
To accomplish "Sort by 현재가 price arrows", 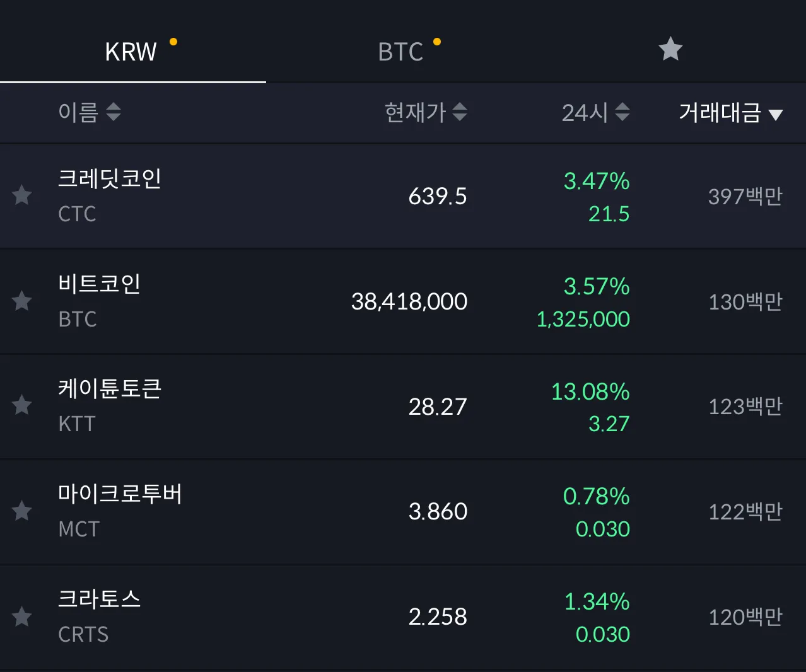I will (460, 112).
